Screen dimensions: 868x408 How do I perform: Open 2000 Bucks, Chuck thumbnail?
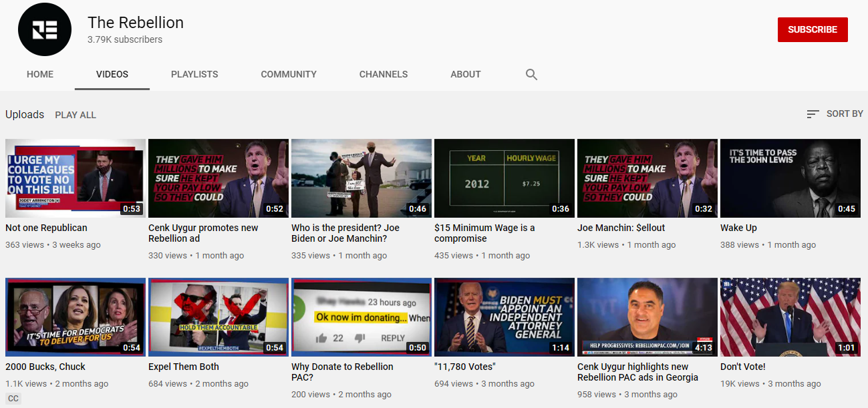coord(76,317)
